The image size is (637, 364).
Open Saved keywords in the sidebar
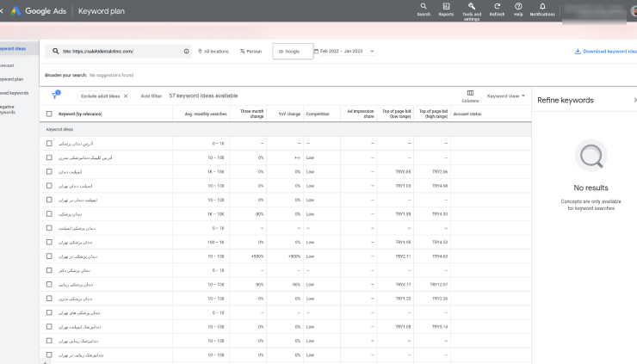point(15,93)
